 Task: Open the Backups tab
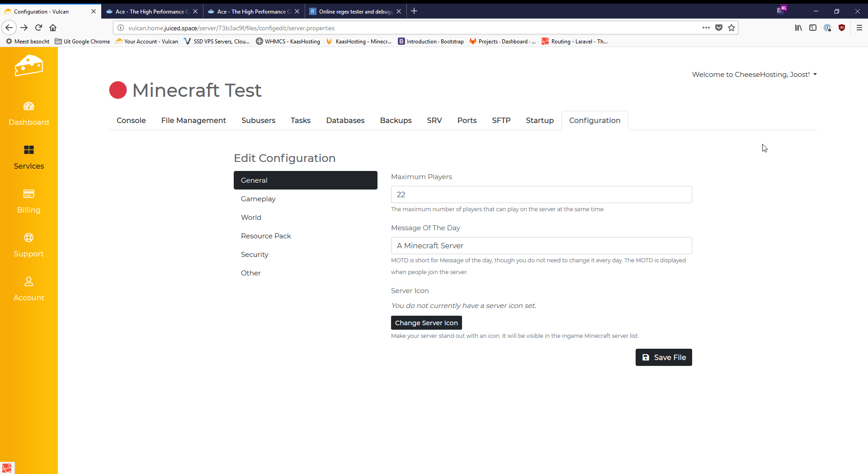coord(396,121)
